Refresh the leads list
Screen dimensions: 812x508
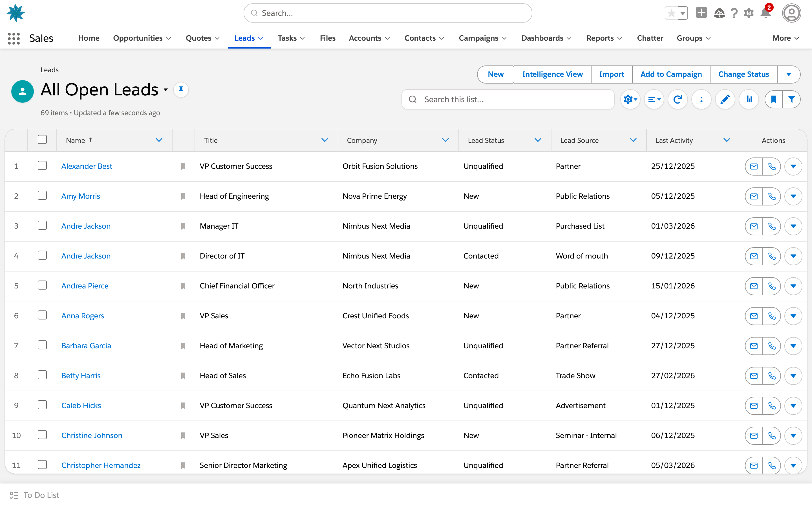tap(678, 99)
